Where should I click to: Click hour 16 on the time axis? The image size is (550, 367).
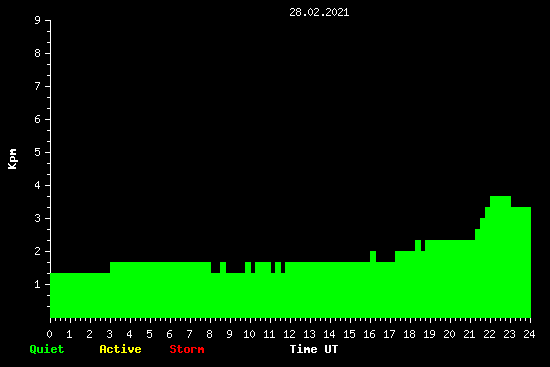[369, 334]
